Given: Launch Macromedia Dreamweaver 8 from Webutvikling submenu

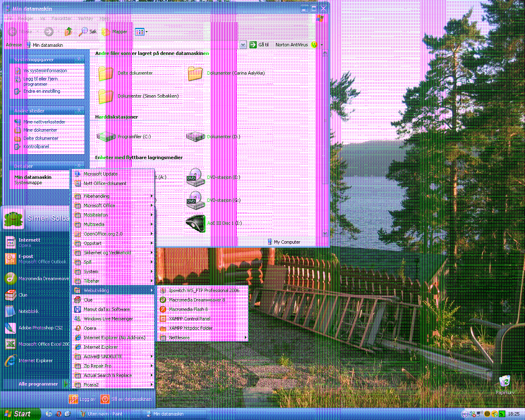Looking at the screenshot, I should coord(203,300).
